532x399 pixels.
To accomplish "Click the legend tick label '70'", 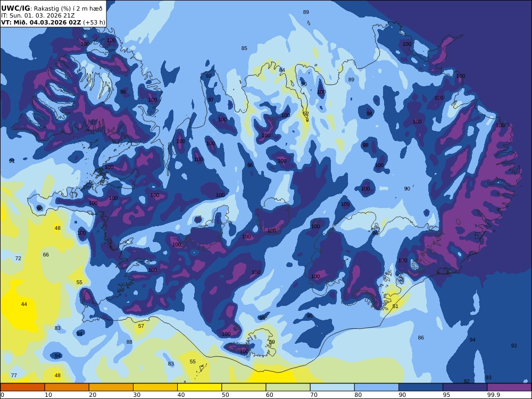I will (x=314, y=395).
